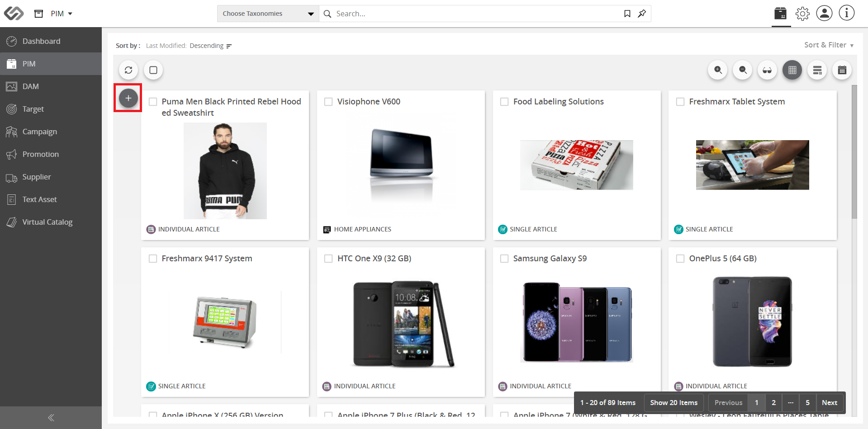
Task: Tick the HTC One X9 checkbox
Action: (x=328, y=259)
